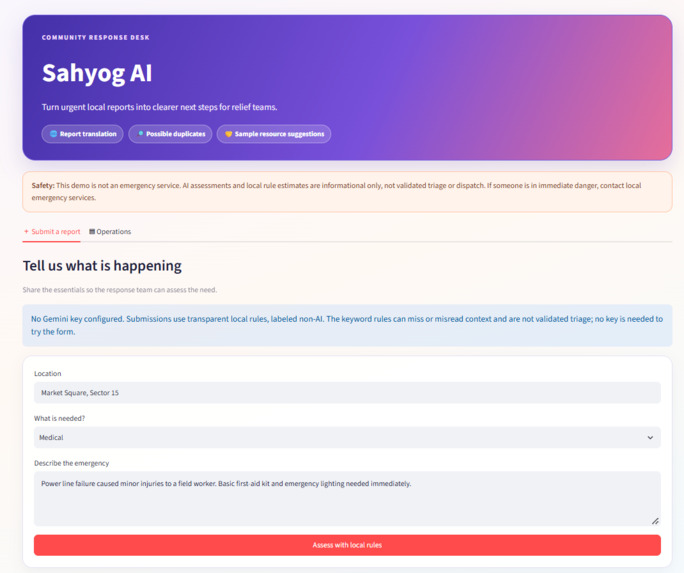Click the table icon on Operations tab

tap(92, 232)
